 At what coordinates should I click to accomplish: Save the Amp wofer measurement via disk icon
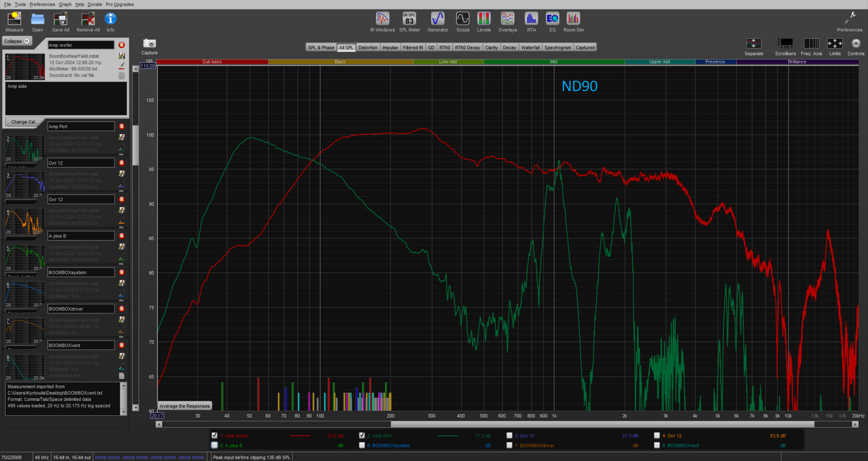122,55
